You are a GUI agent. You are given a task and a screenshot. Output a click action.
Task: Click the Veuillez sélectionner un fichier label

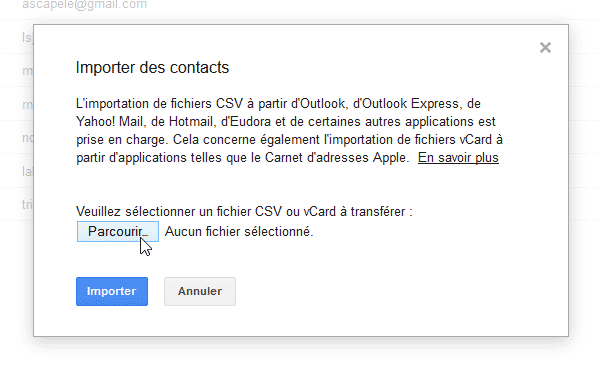pyautogui.click(x=244, y=212)
